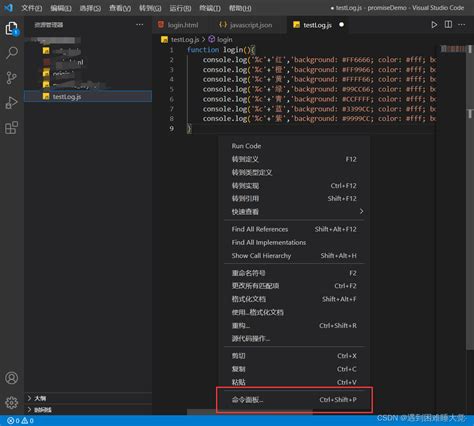This screenshot has width=474, height=426.
Task: Open the Explorer view in activity bar
Action: pyautogui.click(x=12, y=29)
